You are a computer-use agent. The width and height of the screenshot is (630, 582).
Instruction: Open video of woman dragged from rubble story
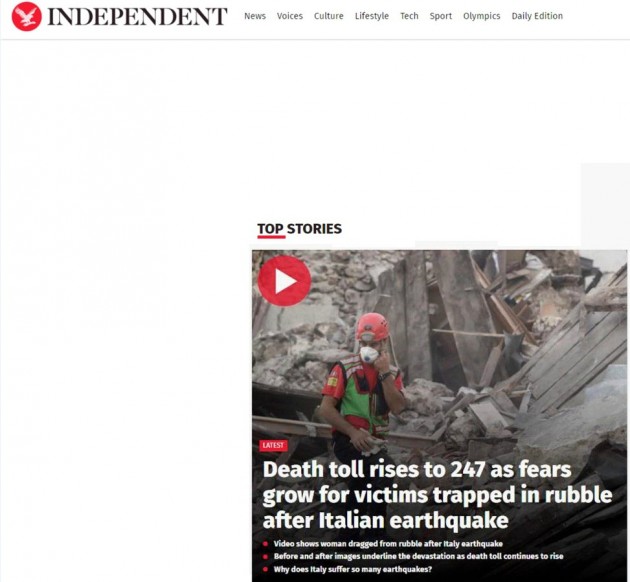388,543
